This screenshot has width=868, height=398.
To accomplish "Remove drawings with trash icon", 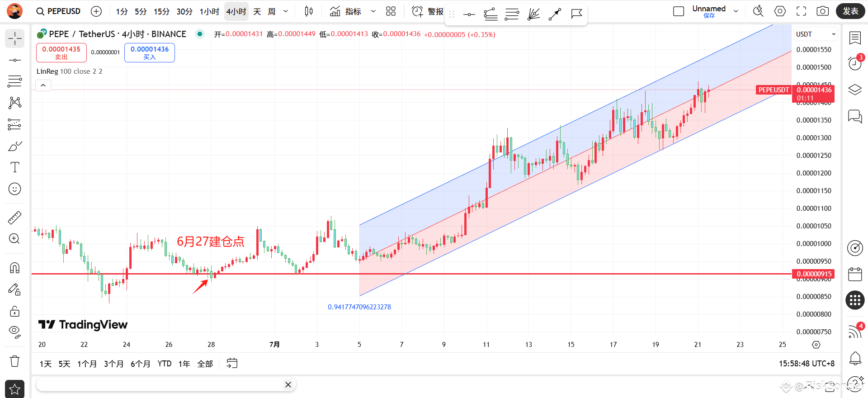I will (x=15, y=361).
